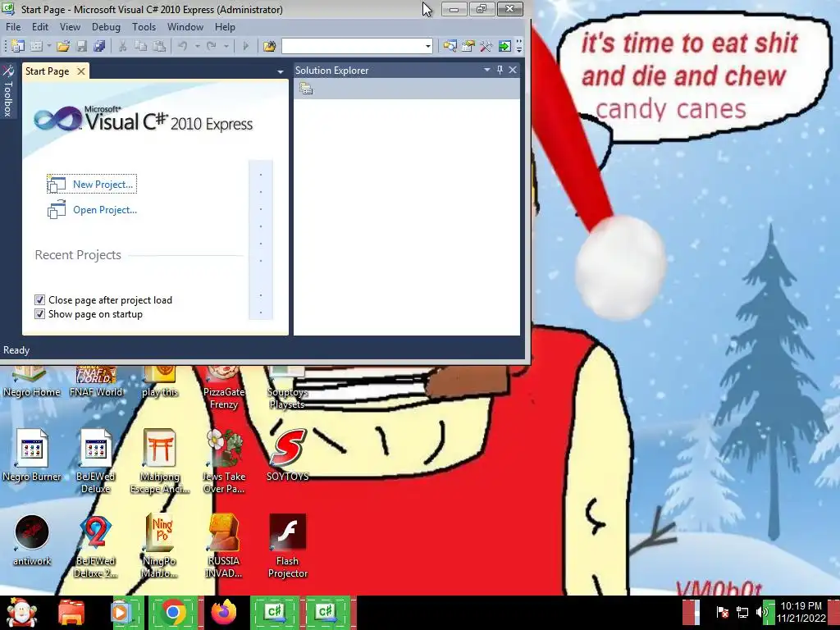Open the Mahjong Escape desktop shortcut
This screenshot has width=840, height=630.
point(160,461)
